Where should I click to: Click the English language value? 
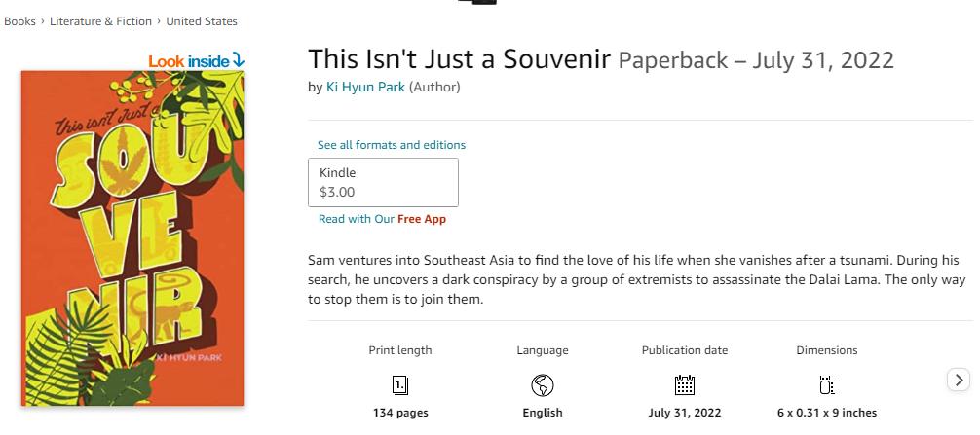543,413
